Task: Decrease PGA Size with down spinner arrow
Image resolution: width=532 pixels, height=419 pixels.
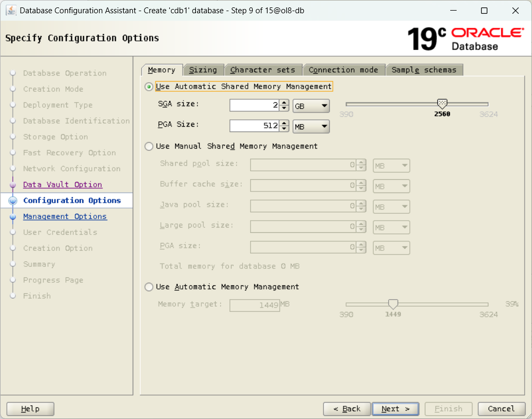Action: [285, 129]
